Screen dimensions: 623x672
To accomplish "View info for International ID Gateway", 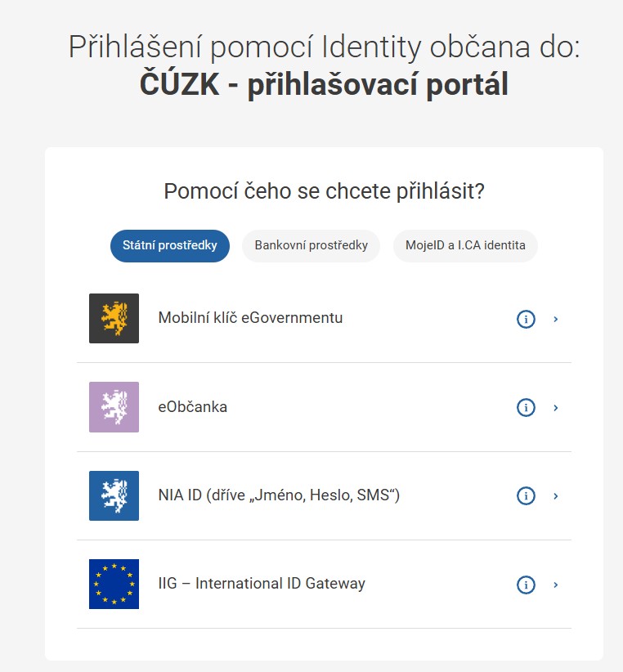I will (526, 585).
